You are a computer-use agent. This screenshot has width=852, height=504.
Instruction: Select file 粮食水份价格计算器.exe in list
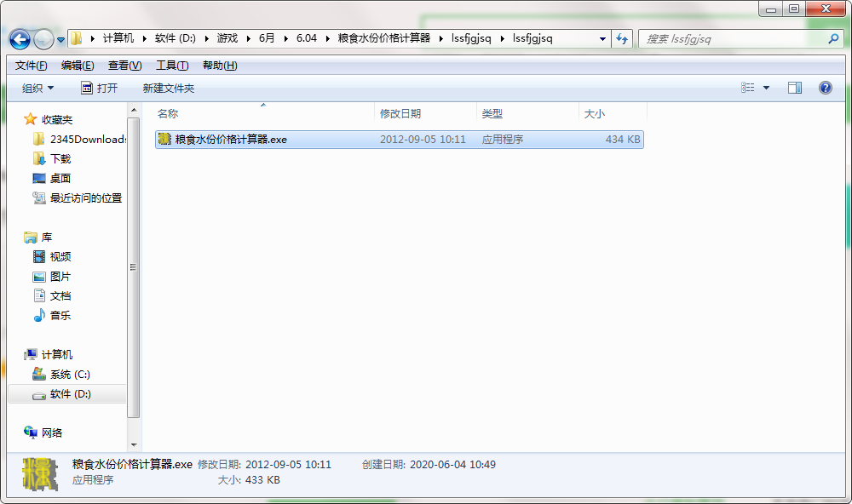point(400,140)
